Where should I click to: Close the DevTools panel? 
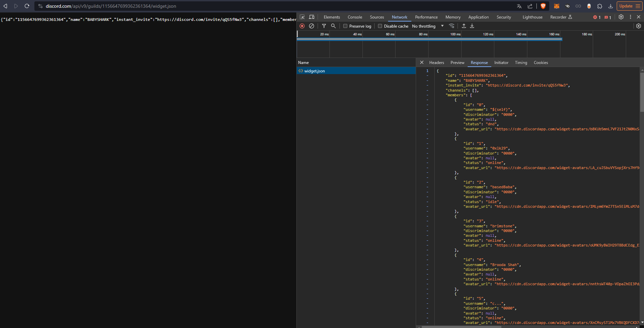639,17
